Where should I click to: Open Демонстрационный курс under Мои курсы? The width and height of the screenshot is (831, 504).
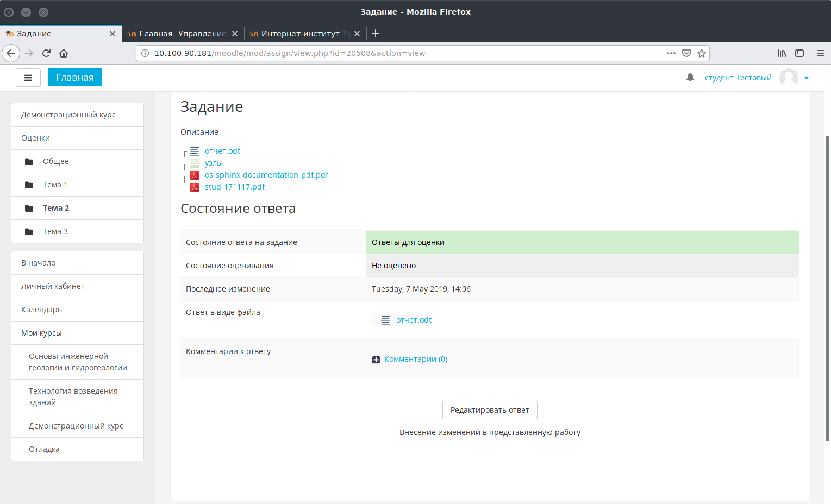[77, 426]
